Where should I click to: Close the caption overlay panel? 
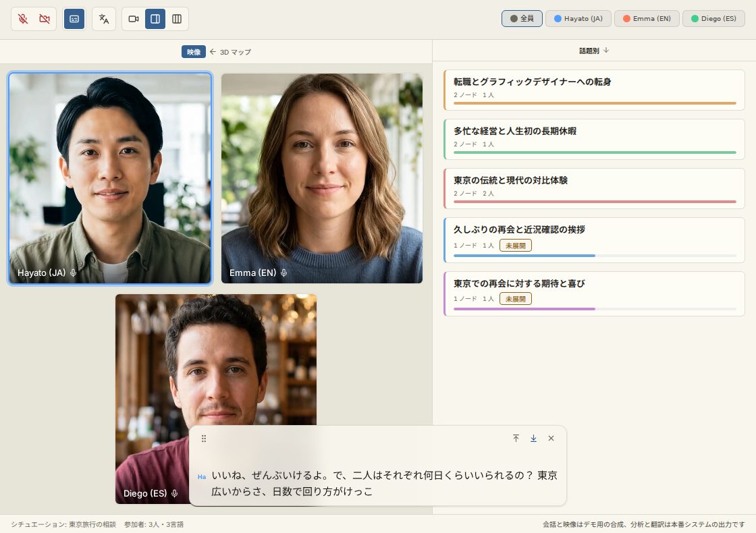click(551, 438)
